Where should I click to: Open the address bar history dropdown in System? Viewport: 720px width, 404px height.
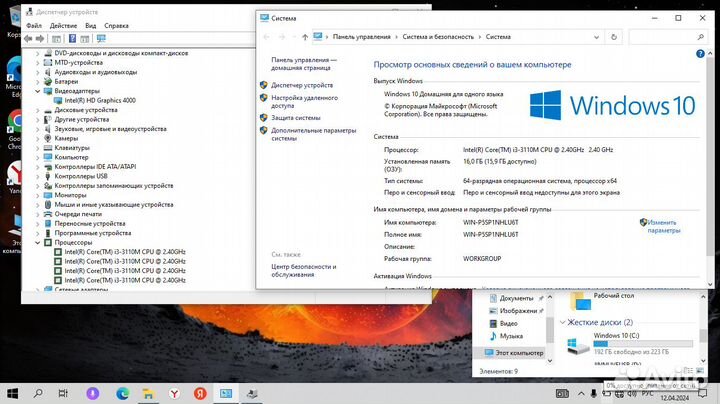(x=596, y=37)
